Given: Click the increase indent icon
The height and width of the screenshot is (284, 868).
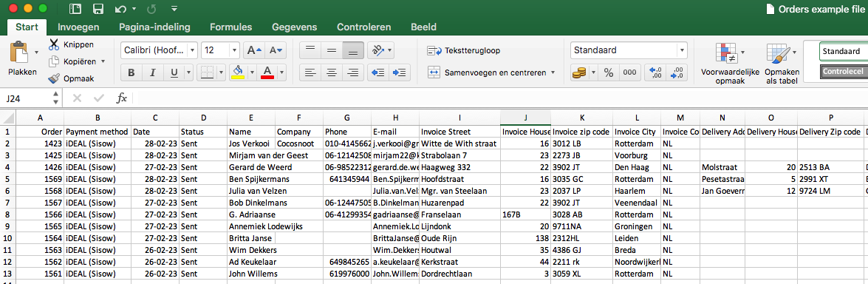Looking at the screenshot, I should click(x=398, y=72).
